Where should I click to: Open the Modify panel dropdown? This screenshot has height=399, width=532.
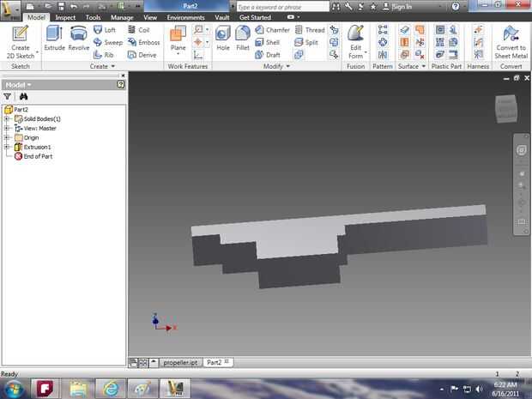point(276,66)
